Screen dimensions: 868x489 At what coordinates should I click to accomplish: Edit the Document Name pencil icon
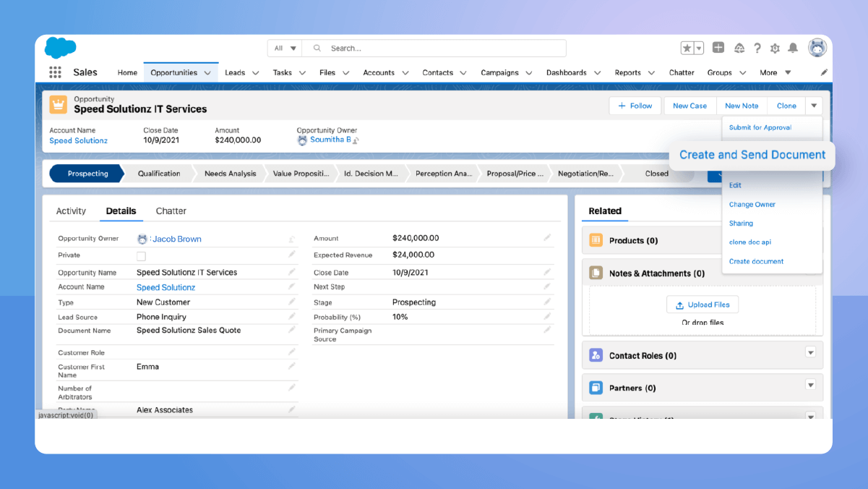(x=292, y=329)
